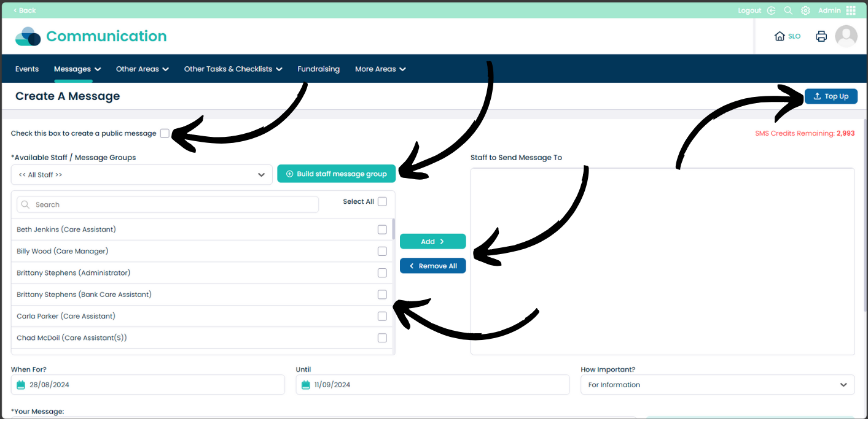Click the Back link

click(25, 10)
